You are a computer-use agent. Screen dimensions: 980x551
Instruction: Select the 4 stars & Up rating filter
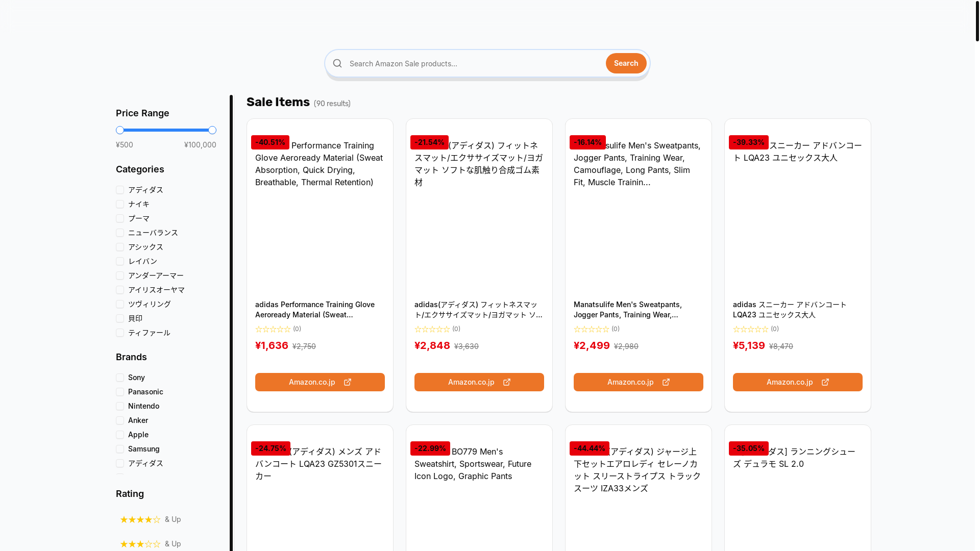pos(151,519)
